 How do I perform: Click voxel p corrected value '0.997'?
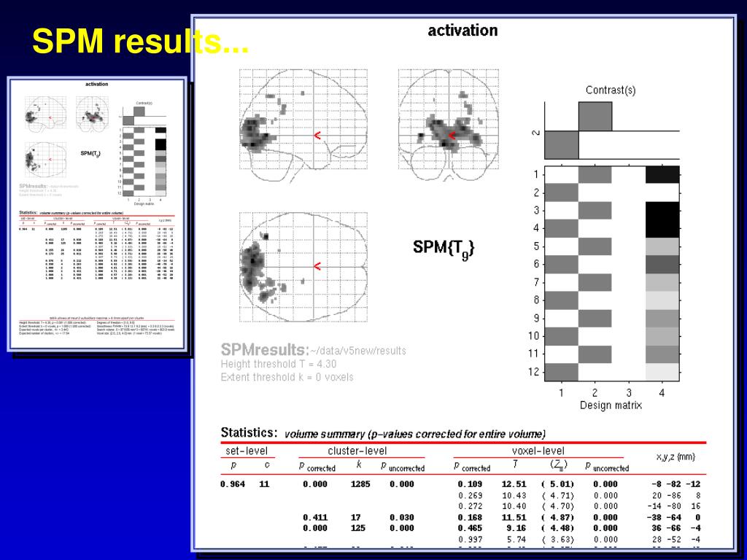pos(471,540)
